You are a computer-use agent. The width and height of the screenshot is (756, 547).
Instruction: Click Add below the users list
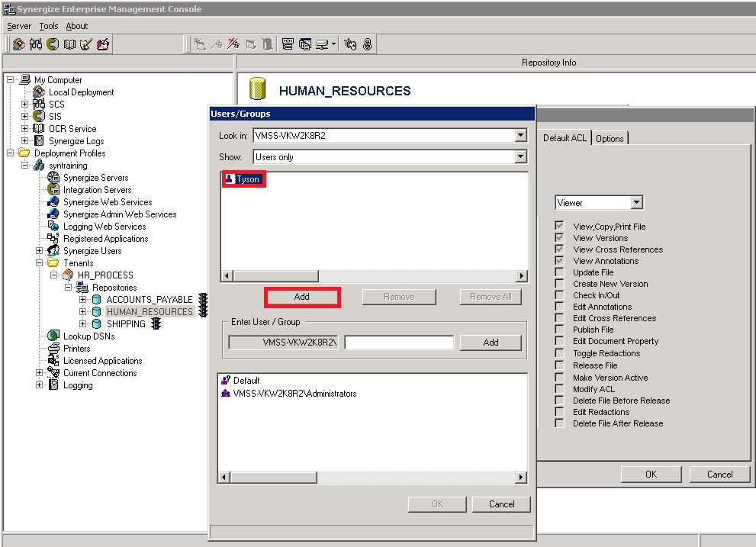(302, 297)
